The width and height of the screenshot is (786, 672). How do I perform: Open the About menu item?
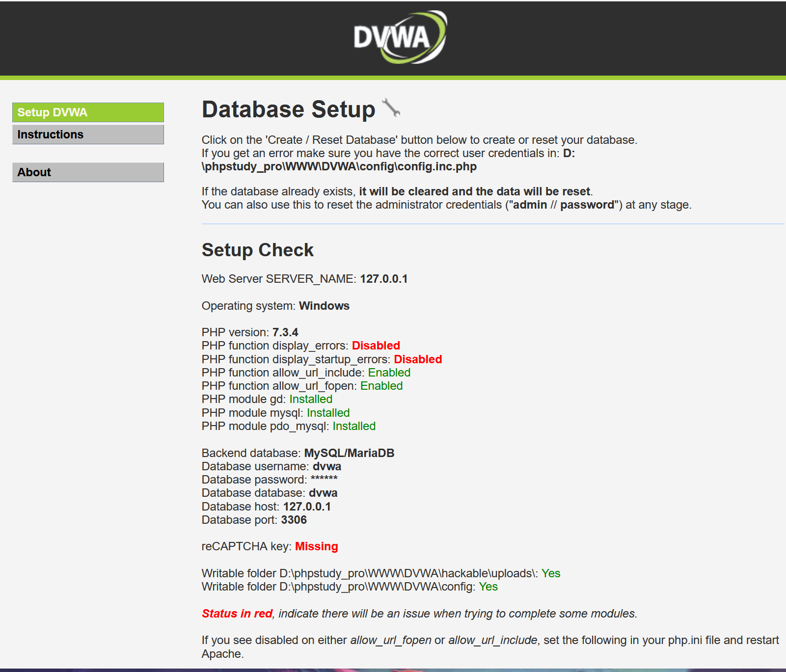tap(88, 172)
